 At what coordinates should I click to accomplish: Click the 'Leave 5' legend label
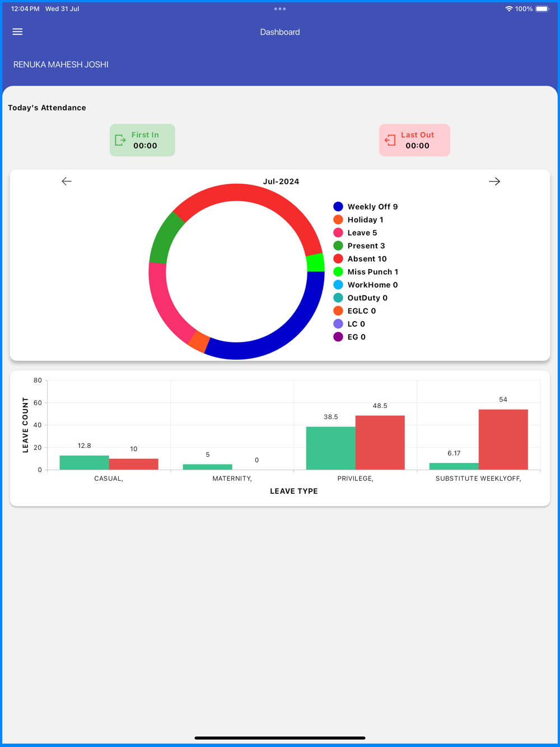[362, 233]
